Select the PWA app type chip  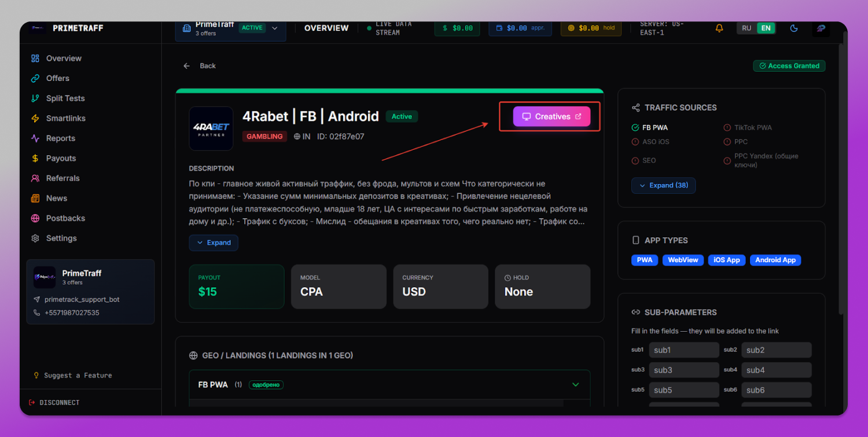[x=645, y=260]
